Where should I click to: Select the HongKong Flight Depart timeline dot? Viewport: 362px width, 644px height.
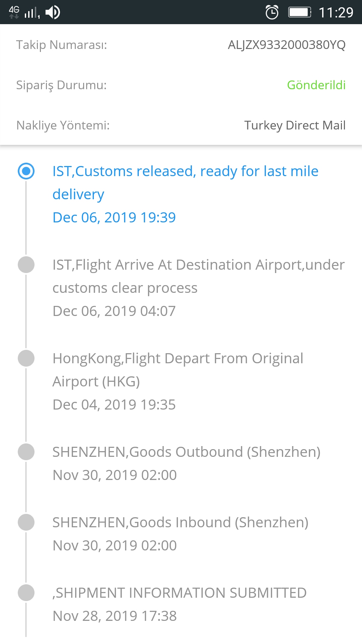[x=26, y=358]
